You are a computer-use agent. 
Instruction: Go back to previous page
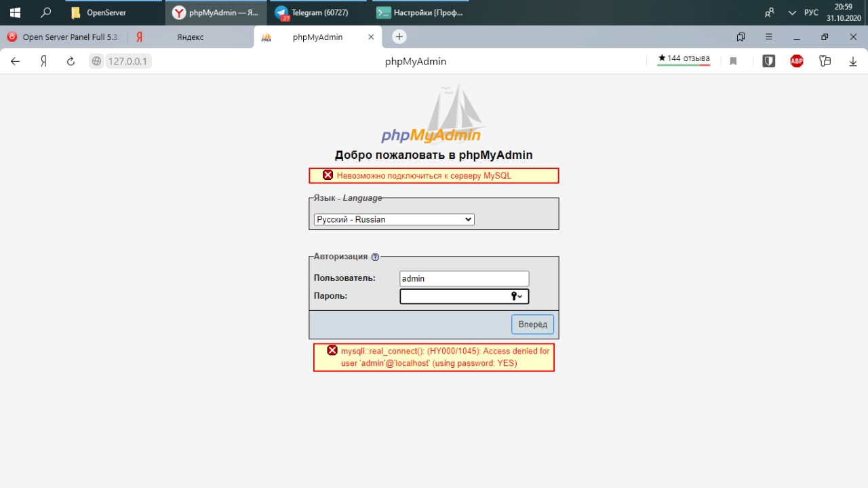tap(15, 61)
